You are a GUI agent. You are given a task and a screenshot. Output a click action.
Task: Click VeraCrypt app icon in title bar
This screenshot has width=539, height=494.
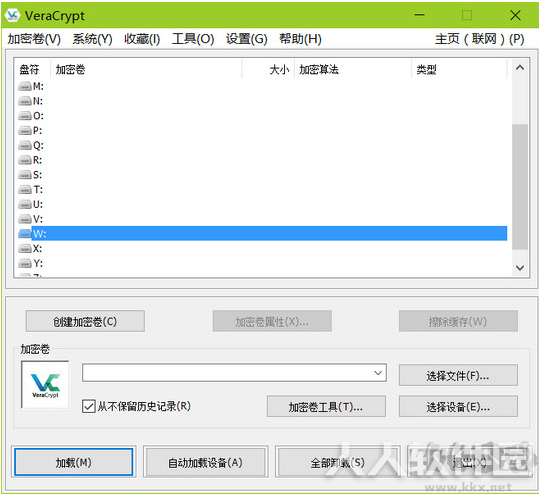[x=13, y=15]
